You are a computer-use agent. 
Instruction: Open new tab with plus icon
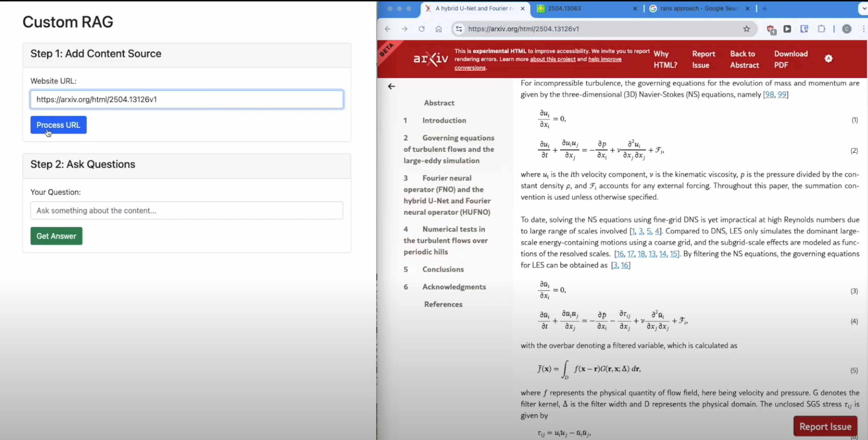(764, 9)
